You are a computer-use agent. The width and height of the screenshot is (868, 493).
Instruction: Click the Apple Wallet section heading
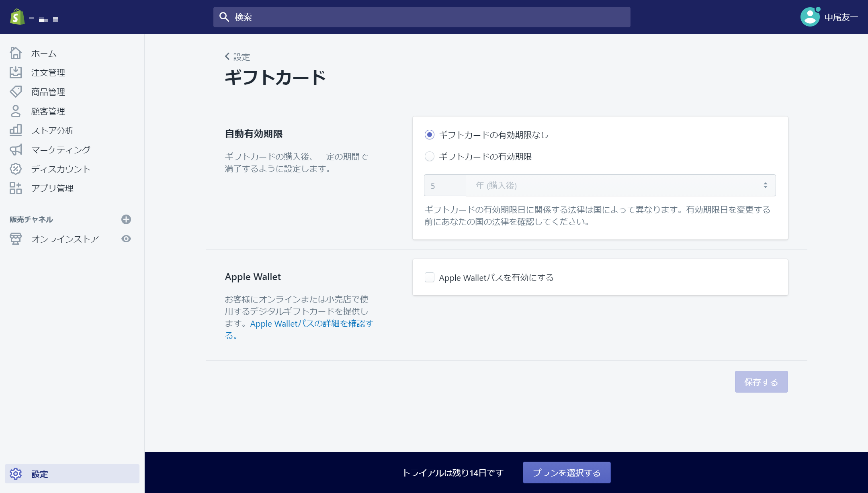pos(253,277)
